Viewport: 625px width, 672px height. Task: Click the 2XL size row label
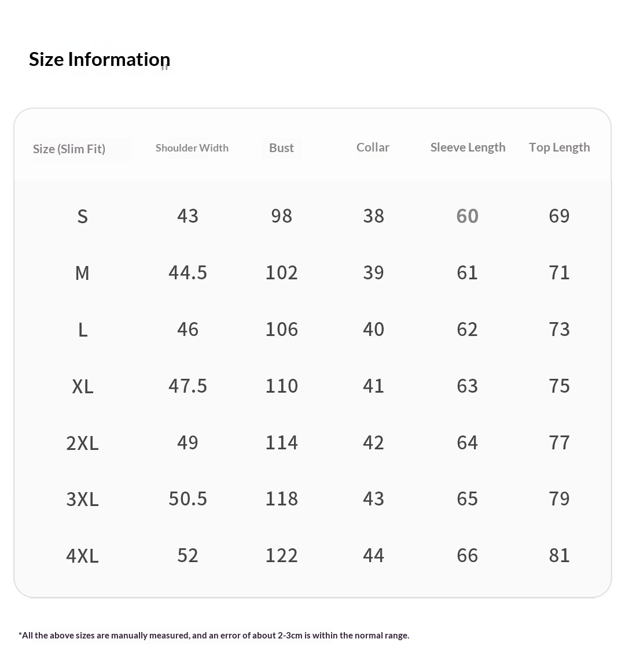82,443
